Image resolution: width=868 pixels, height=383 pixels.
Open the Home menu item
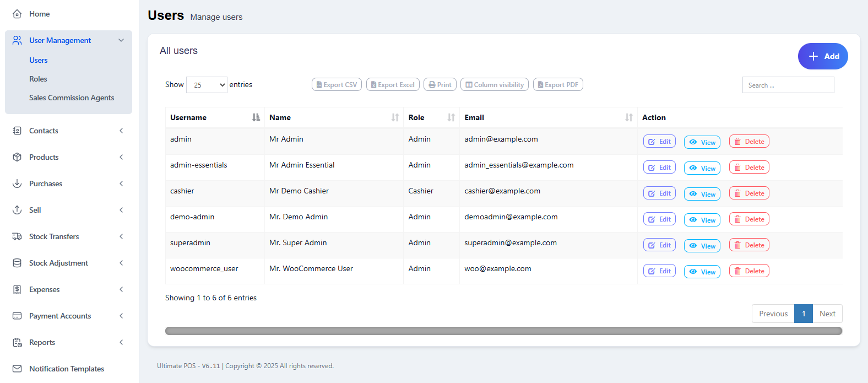[x=39, y=14]
